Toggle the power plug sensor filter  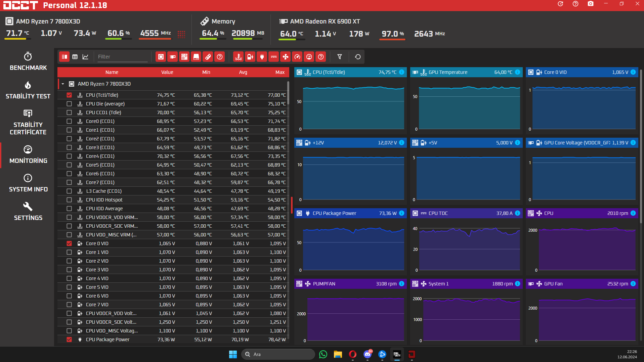(262, 57)
